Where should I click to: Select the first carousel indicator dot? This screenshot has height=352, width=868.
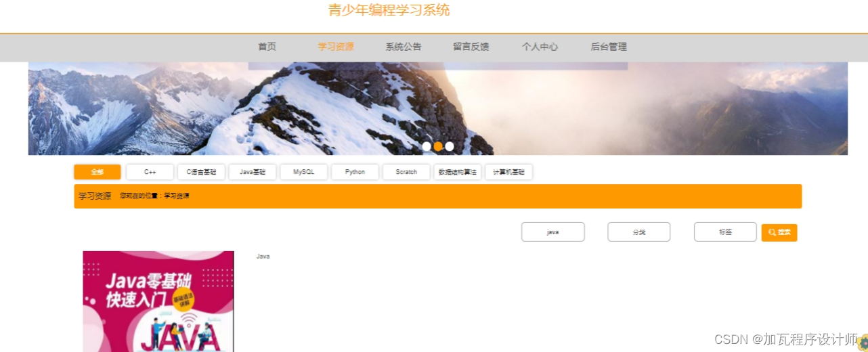click(427, 146)
